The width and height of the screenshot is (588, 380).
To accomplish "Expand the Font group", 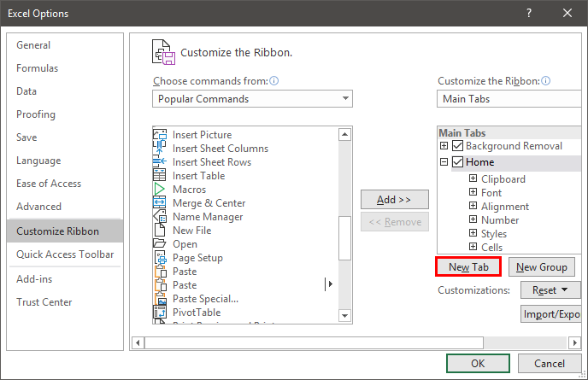I will (473, 192).
